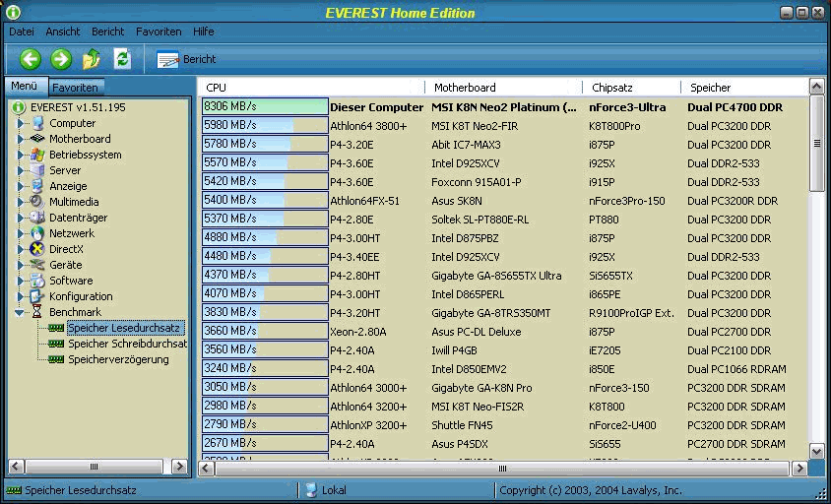
Task: Switch to the Favoriten tab
Action: point(75,88)
